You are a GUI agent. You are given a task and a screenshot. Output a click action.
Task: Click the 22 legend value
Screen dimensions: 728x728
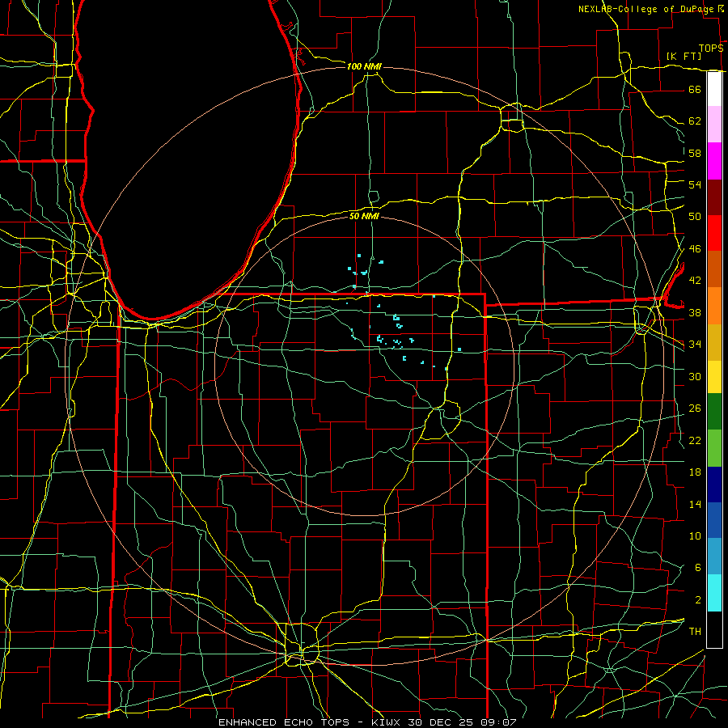[x=695, y=440]
